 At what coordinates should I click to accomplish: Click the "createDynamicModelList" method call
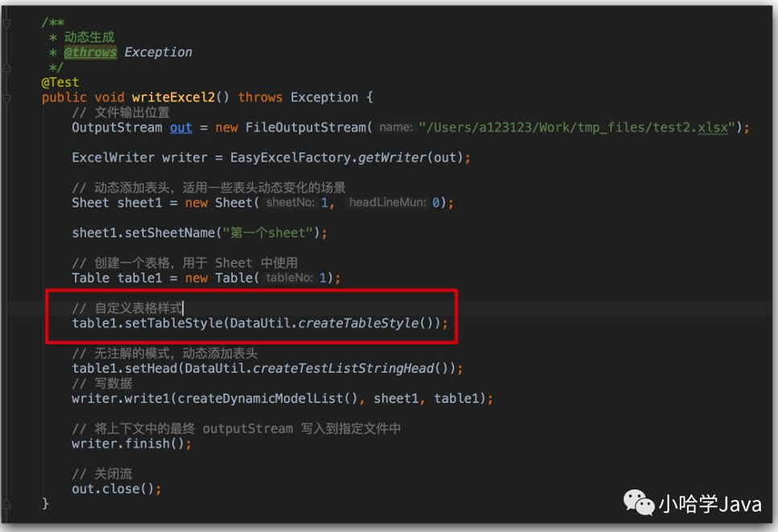coord(260,398)
